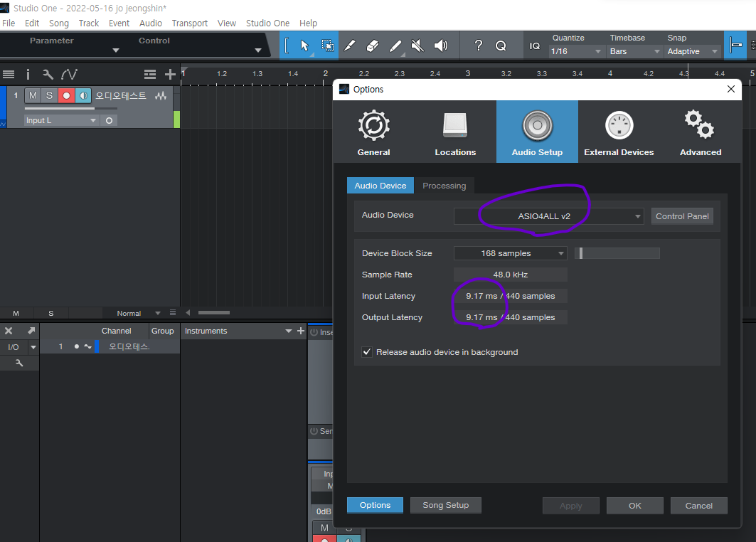The width and height of the screenshot is (756, 542).
Task: Open the Studio One menu
Action: tap(267, 23)
